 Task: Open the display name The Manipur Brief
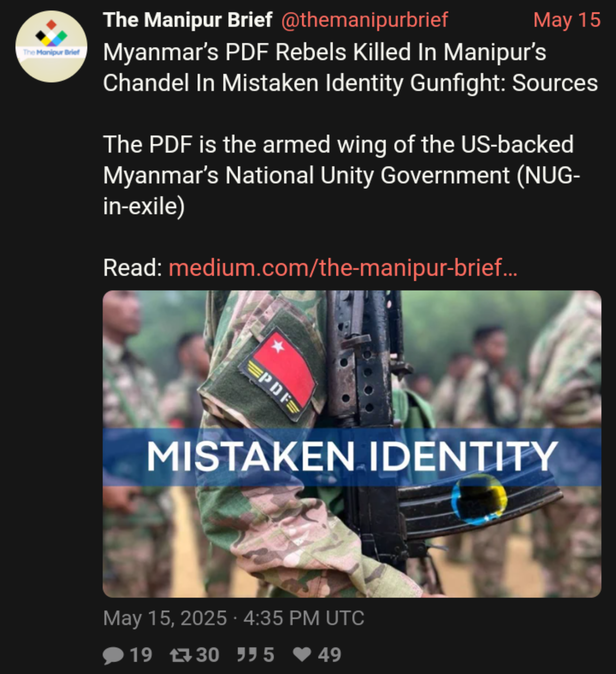coord(187,20)
